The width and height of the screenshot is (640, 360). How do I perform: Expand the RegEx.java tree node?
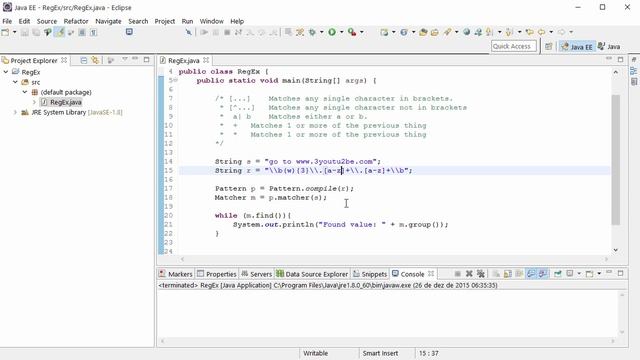(x=34, y=102)
